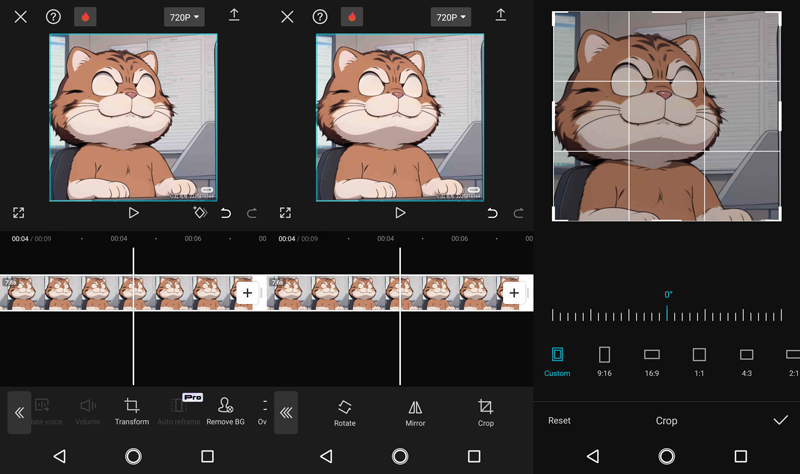The height and width of the screenshot is (474, 800).
Task: Close the editor on the left screen
Action: coord(20,17)
